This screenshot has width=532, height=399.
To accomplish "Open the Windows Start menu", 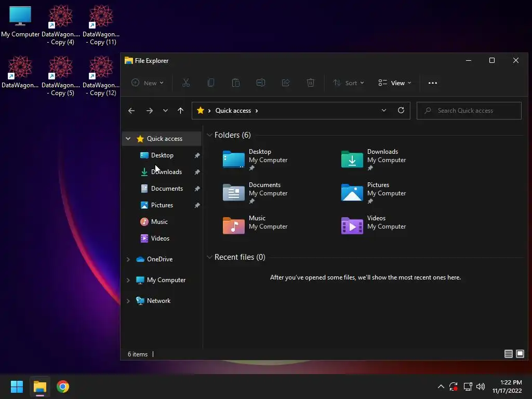I will pos(17,387).
